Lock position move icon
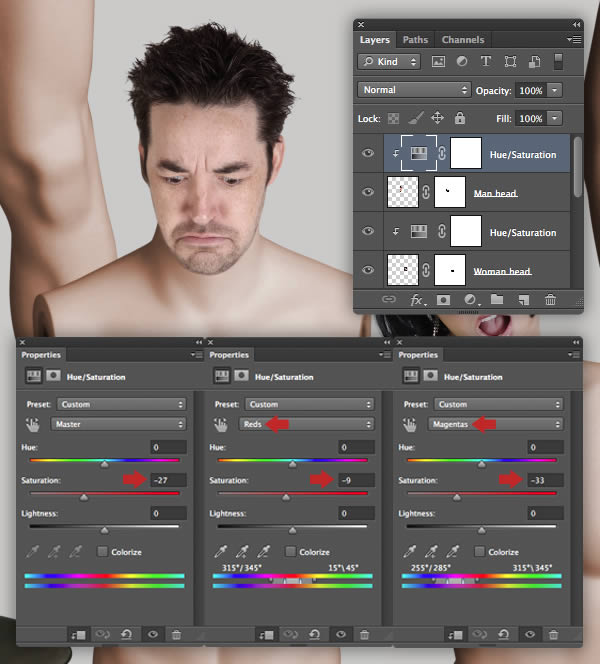The image size is (600, 664). pyautogui.click(x=437, y=118)
